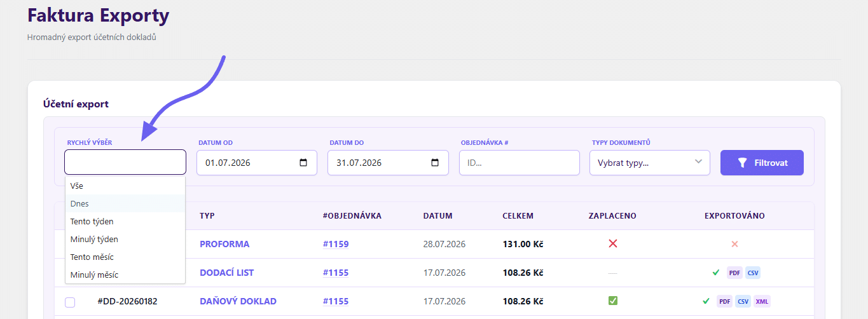Viewport: 868px width, 319px height.
Task: Choose Minulý týden from the list
Action: click(x=125, y=239)
